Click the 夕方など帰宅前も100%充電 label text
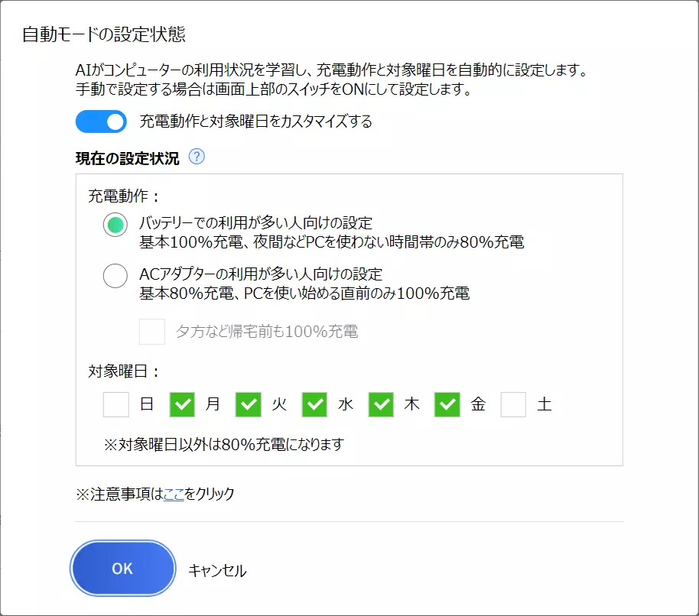 pyautogui.click(x=267, y=332)
